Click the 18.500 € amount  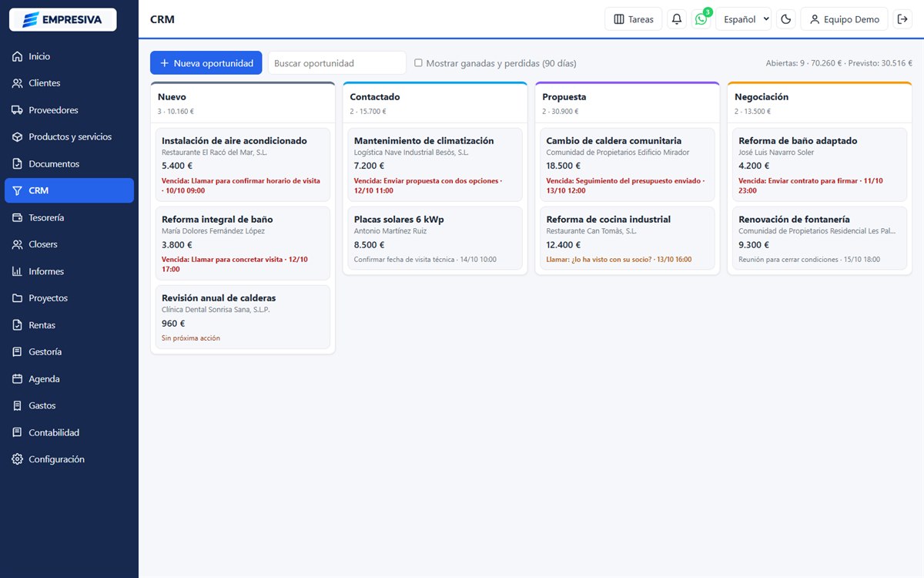[563, 166]
